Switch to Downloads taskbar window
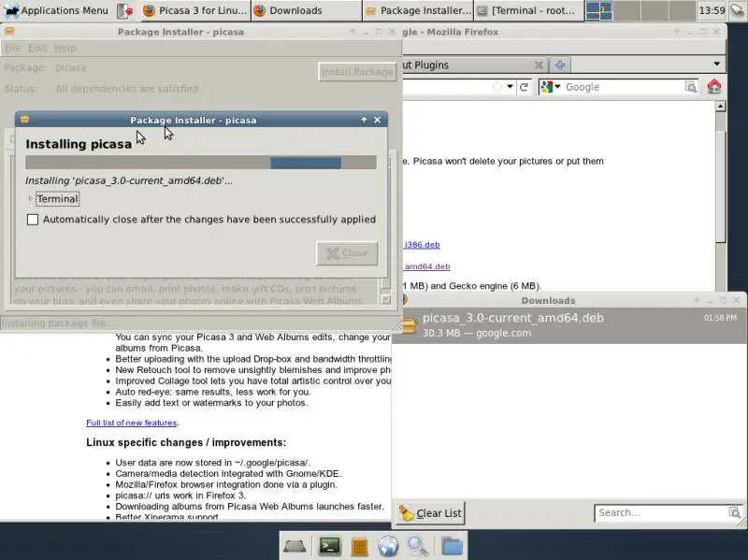Image resolution: width=748 pixels, height=560 pixels. point(307,10)
